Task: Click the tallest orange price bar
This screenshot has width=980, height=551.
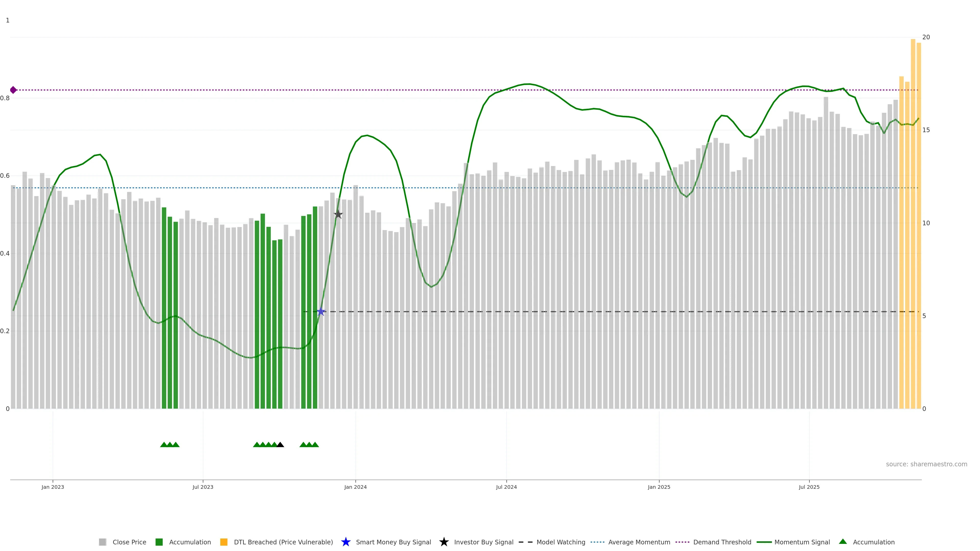Action: tap(913, 228)
